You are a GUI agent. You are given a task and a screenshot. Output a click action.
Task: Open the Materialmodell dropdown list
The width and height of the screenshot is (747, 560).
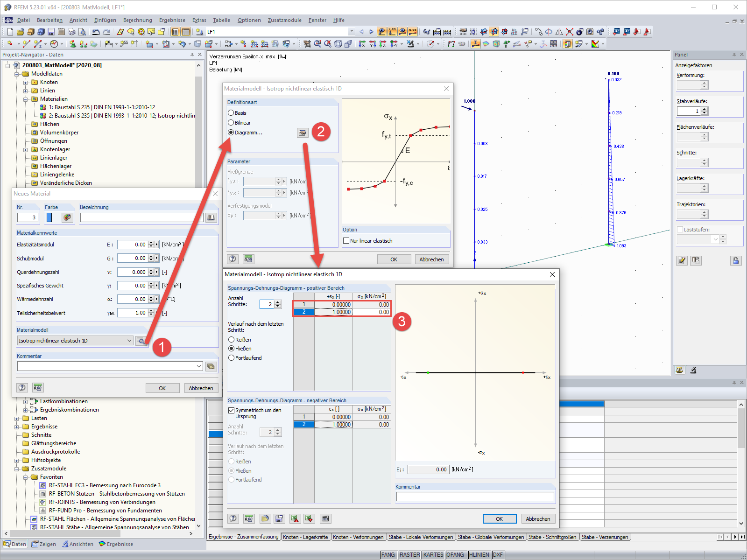(129, 341)
